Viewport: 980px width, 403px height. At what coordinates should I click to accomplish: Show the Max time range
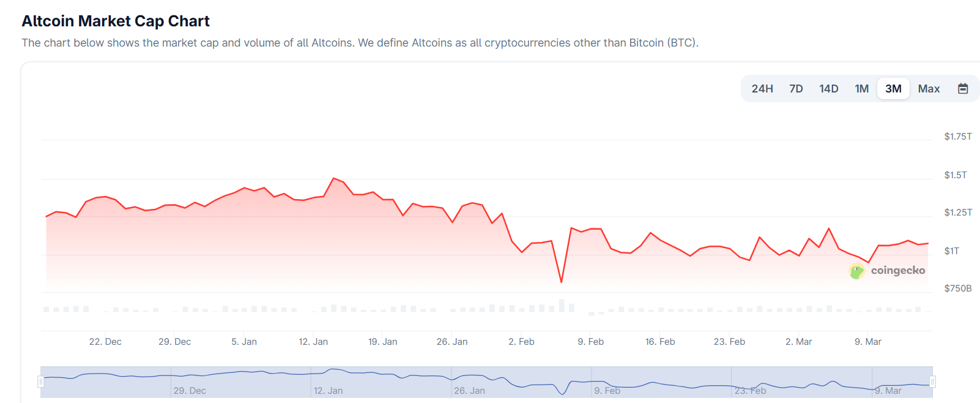[x=929, y=89]
